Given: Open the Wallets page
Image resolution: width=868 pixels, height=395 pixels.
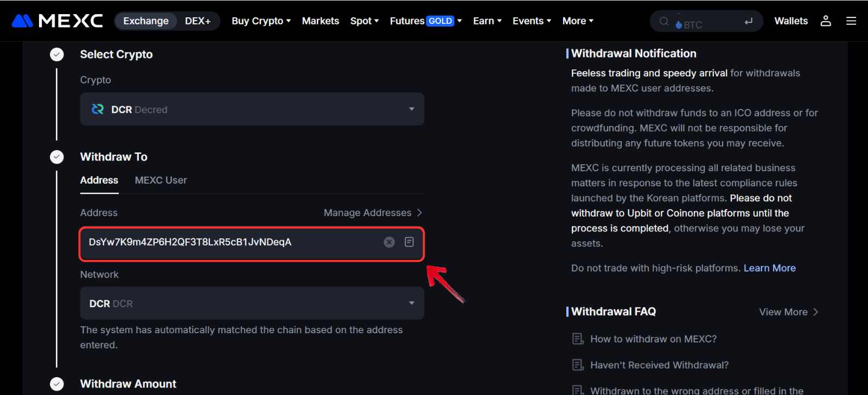Looking at the screenshot, I should 791,21.
